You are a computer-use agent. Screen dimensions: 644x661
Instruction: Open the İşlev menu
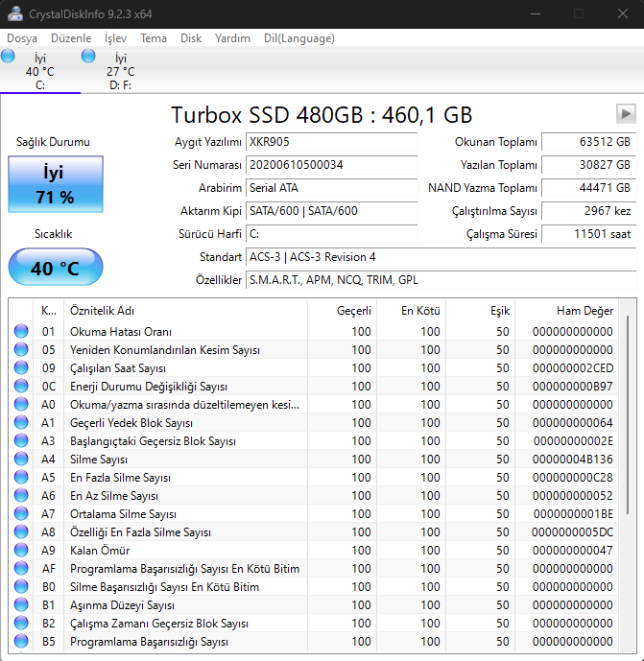115,38
